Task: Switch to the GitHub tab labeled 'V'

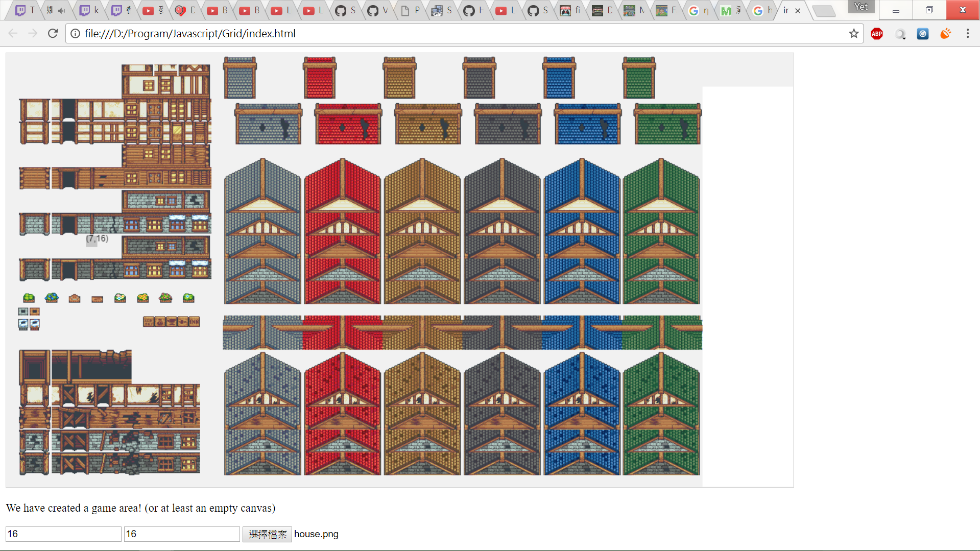Action: (x=378, y=11)
